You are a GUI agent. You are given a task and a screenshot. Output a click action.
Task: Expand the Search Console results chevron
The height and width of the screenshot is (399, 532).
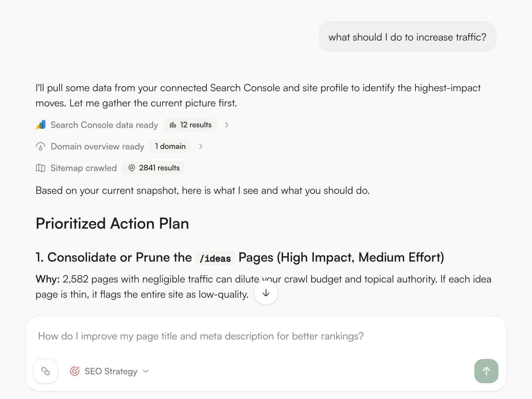tap(227, 125)
